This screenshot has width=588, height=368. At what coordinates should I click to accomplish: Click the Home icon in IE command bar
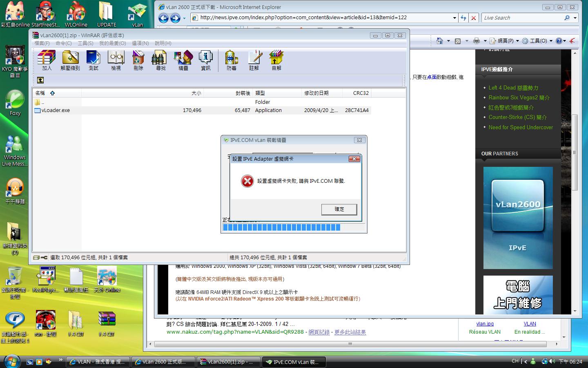[440, 41]
